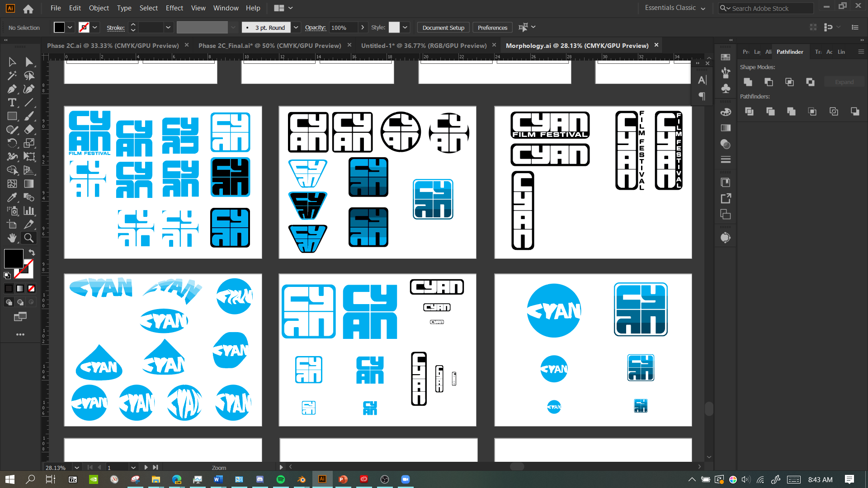Screen dimensions: 868x488
Task: Click the Unite shape mode icon
Action: tap(748, 82)
